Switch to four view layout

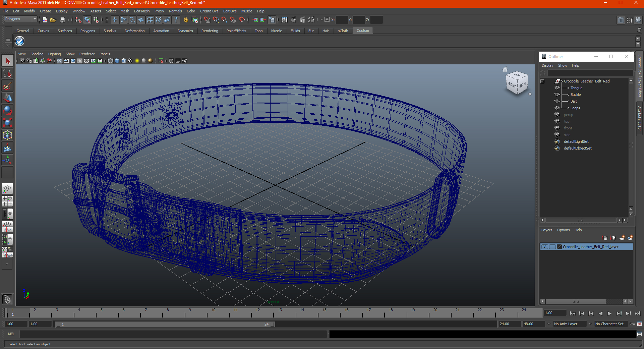pos(7,201)
